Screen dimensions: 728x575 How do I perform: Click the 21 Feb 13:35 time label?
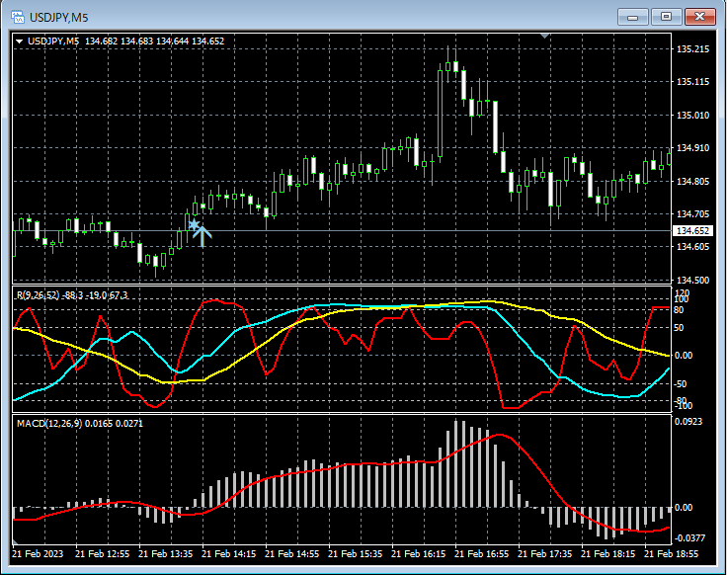pyautogui.click(x=166, y=554)
